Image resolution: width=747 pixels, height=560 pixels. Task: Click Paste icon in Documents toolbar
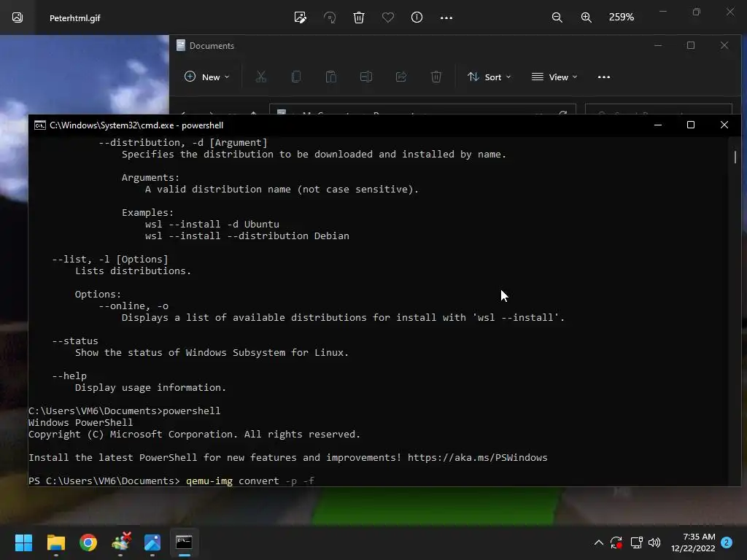pyautogui.click(x=331, y=77)
